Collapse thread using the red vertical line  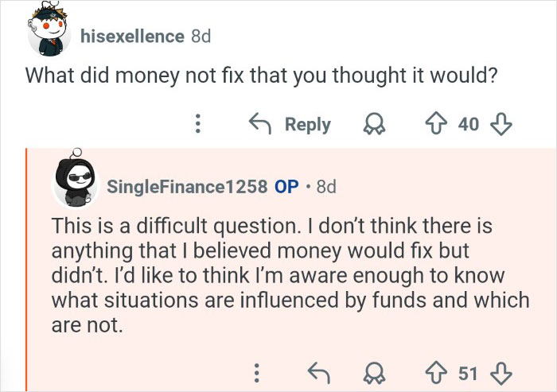(25, 269)
